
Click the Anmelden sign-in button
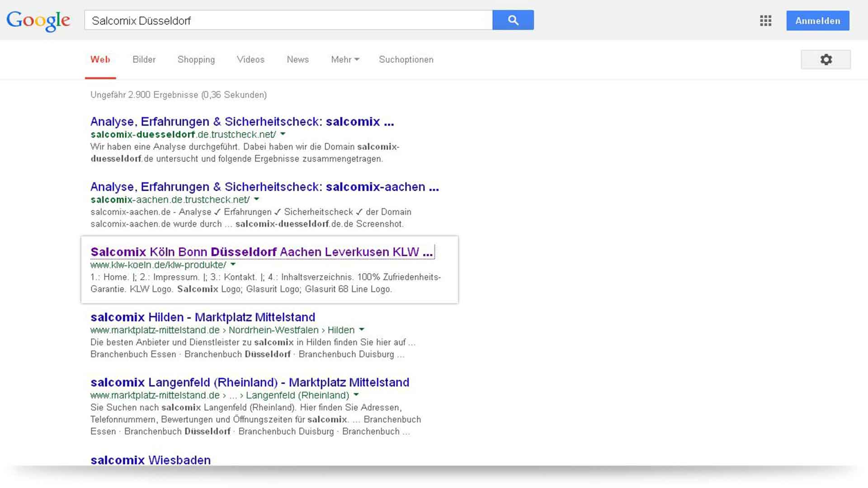(x=818, y=21)
